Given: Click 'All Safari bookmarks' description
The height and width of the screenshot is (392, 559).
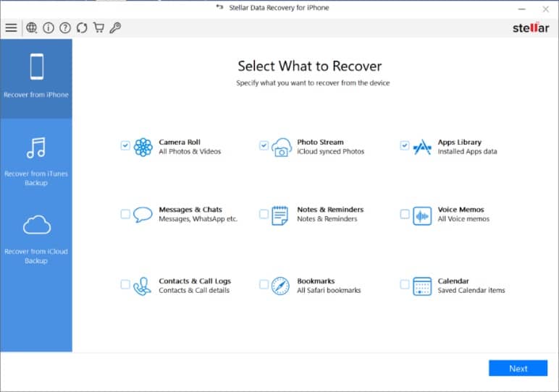Looking at the screenshot, I should coord(329,291).
